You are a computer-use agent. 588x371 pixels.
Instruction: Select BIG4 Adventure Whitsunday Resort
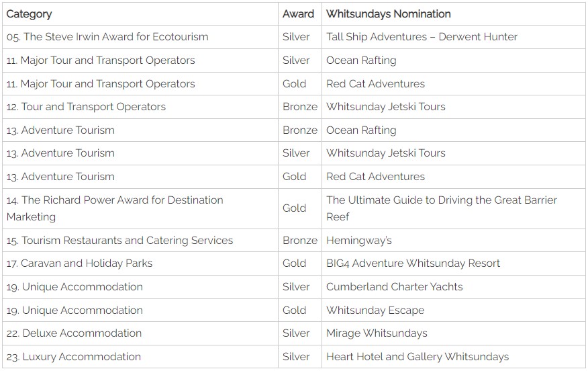pyautogui.click(x=413, y=263)
